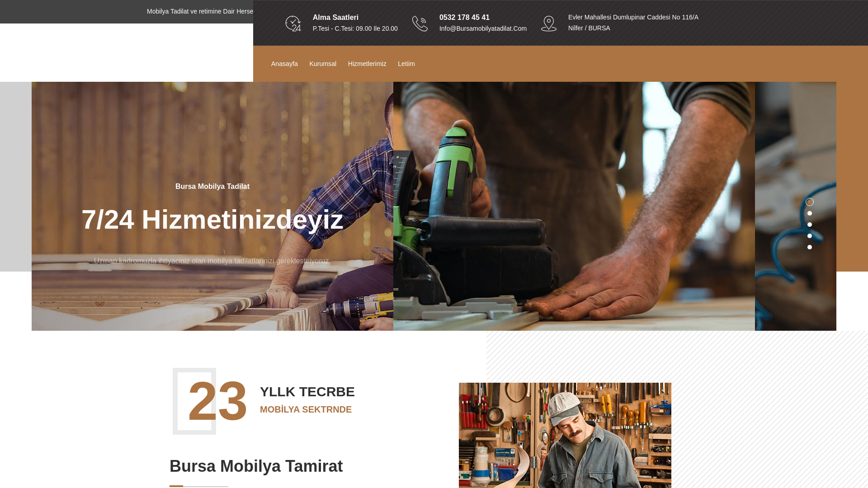Select the fourth slider pagination dot
Image resolution: width=868 pixels, height=488 pixels.
[x=810, y=236]
